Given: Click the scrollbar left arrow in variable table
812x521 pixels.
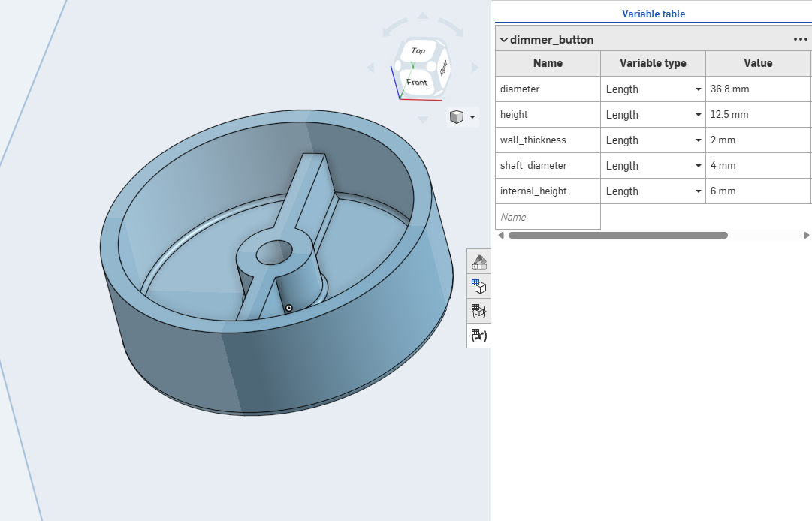Looking at the screenshot, I should click(x=501, y=236).
